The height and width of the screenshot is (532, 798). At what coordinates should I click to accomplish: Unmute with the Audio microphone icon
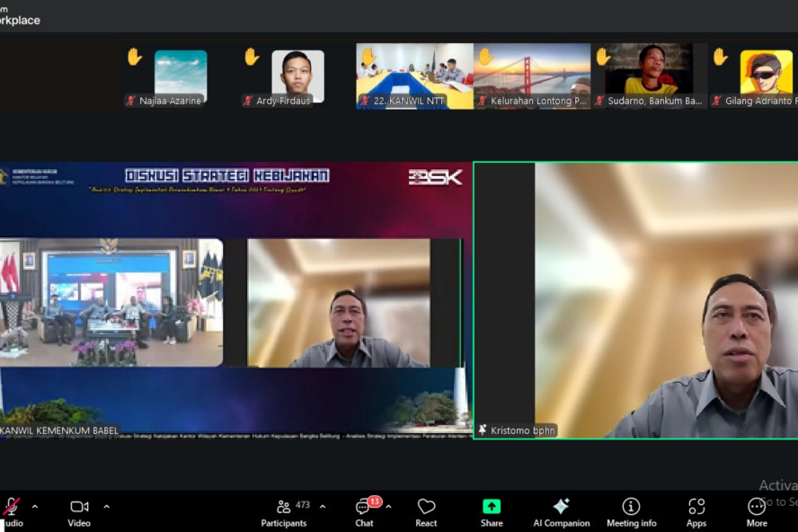click(x=11, y=507)
